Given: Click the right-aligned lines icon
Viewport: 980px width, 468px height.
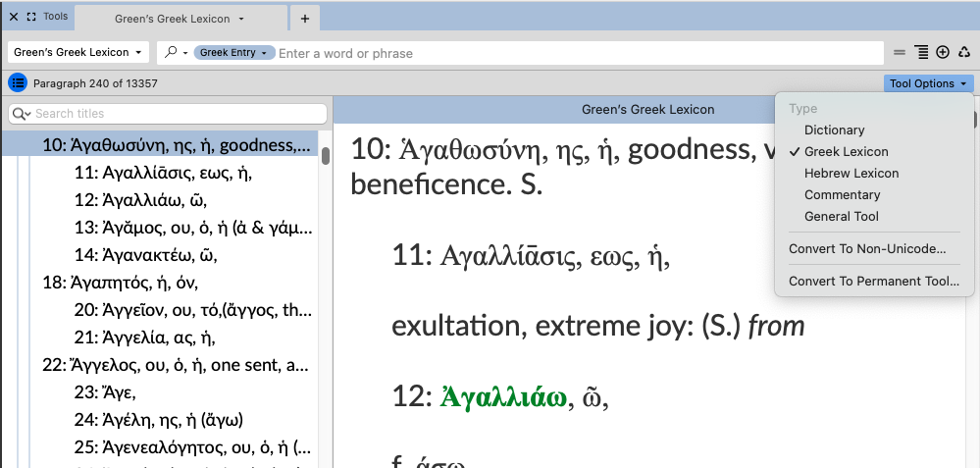Looking at the screenshot, I should point(921,53).
